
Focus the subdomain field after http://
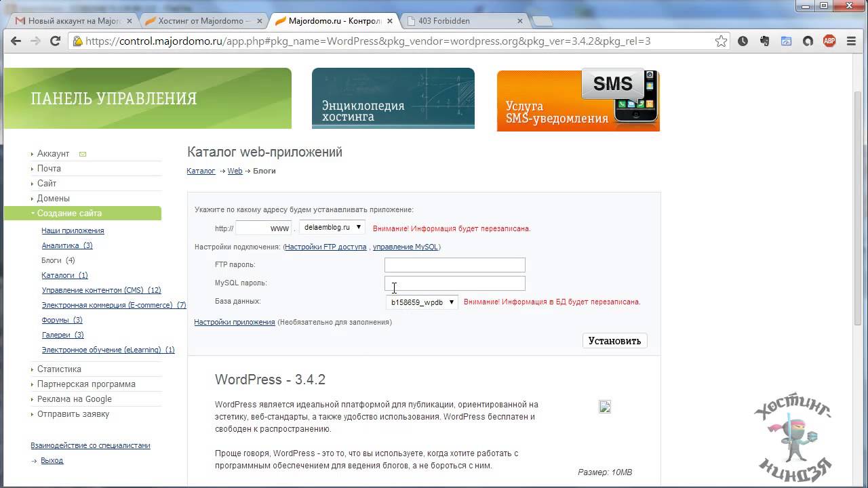(263, 228)
